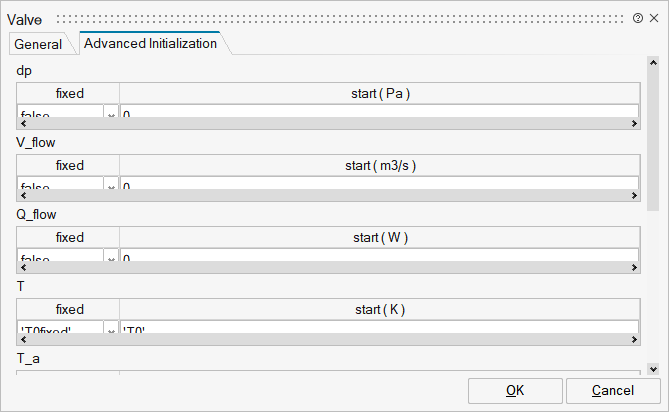Screen dimensions: 669x412
Task: Open the help question-mark icon
Action: 637,18
